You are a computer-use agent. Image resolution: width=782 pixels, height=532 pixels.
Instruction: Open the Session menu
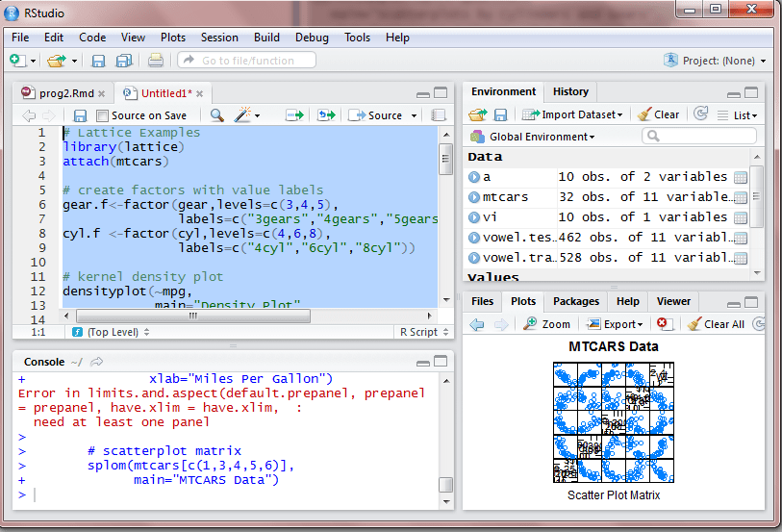pyautogui.click(x=219, y=38)
